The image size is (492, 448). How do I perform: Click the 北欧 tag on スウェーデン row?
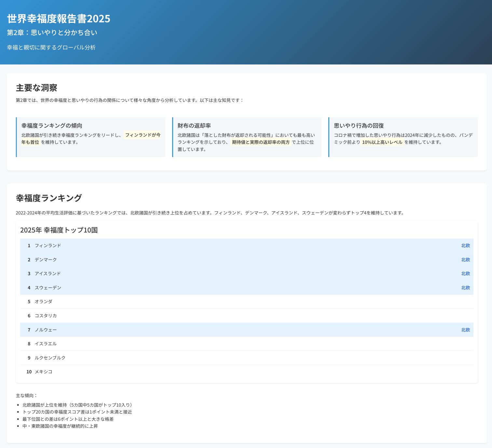click(465, 288)
